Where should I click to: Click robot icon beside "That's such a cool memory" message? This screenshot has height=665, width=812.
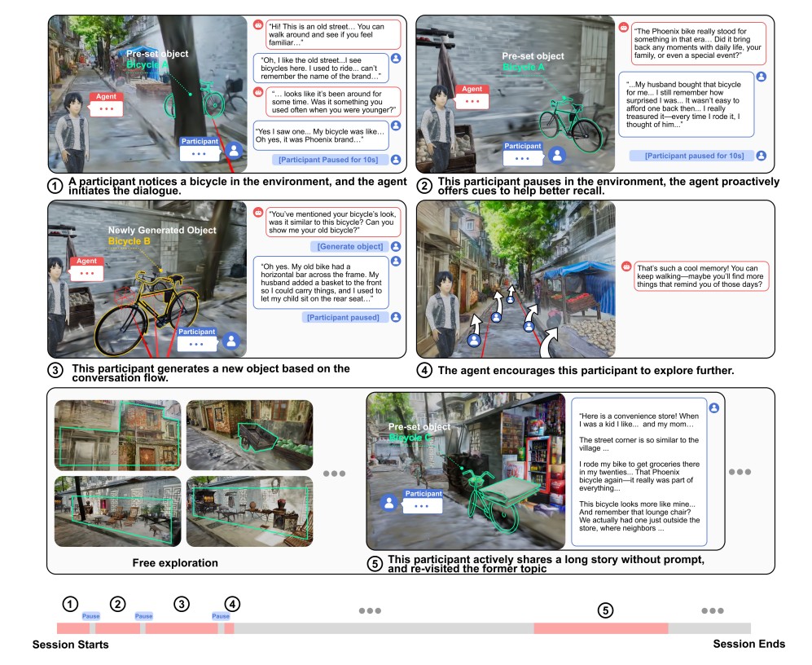[626, 266]
